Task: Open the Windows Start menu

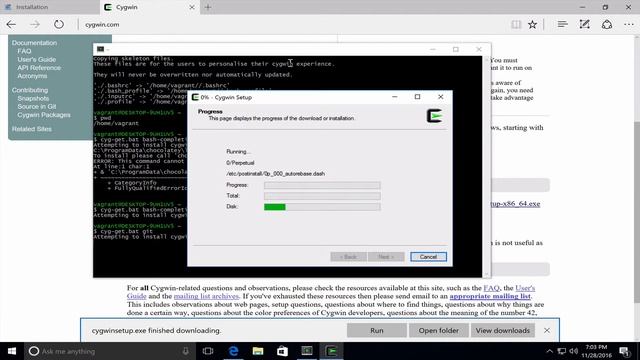Action: click(x=12, y=351)
